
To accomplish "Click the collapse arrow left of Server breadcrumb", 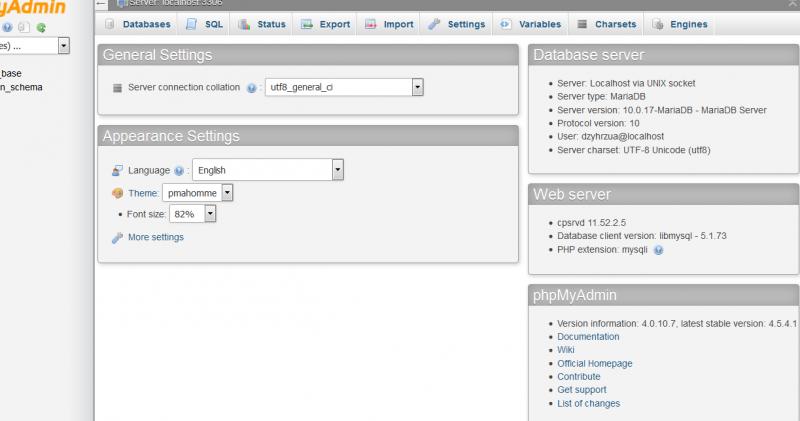I will pyautogui.click(x=101, y=4).
